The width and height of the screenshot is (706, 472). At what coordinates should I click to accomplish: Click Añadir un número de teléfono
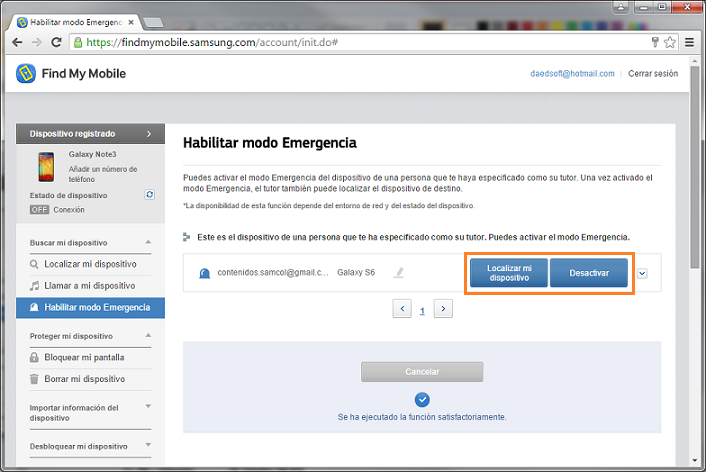coord(103,174)
